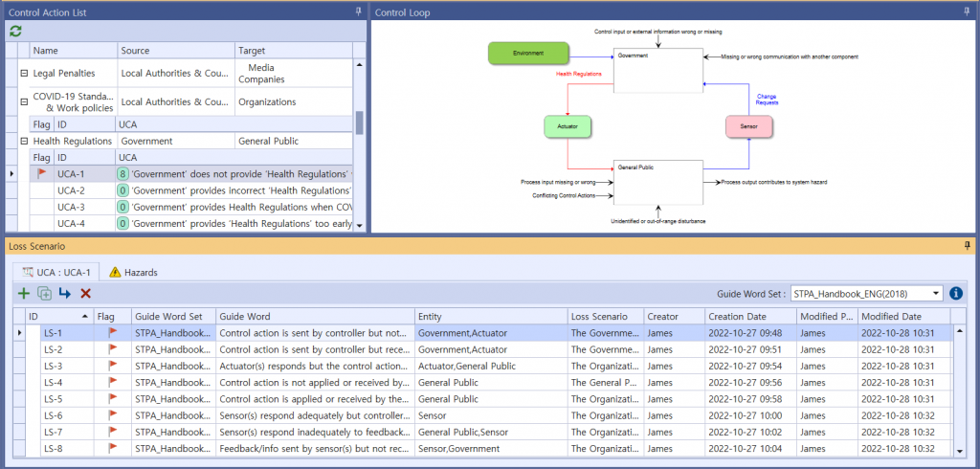Select the UCA-3 row
Viewport: 980px width, 469px height.
point(191,207)
